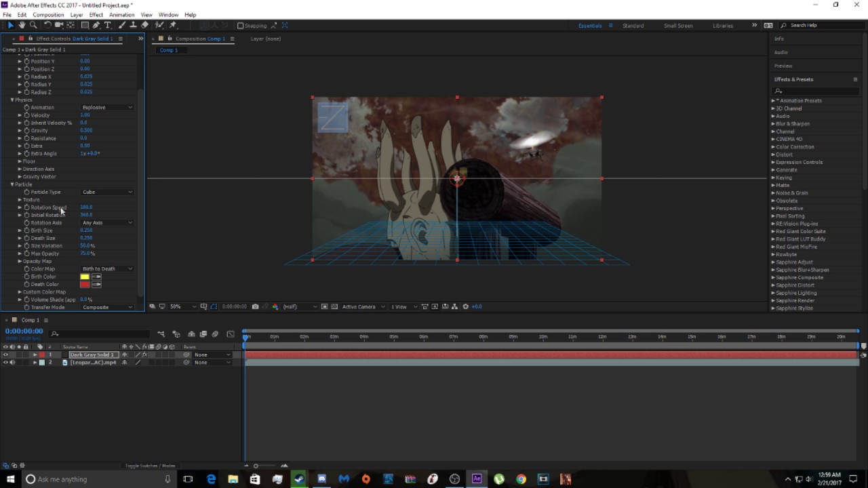Select the Selection arrow tool
The height and width of the screenshot is (488, 868).
coord(10,25)
